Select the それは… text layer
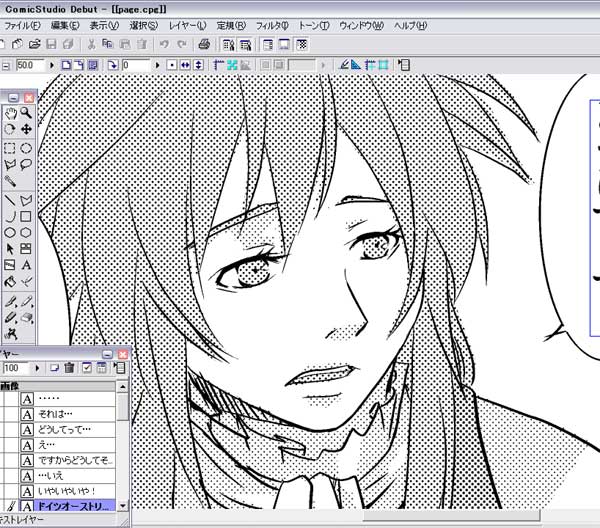The image size is (600, 528). [x=67, y=414]
